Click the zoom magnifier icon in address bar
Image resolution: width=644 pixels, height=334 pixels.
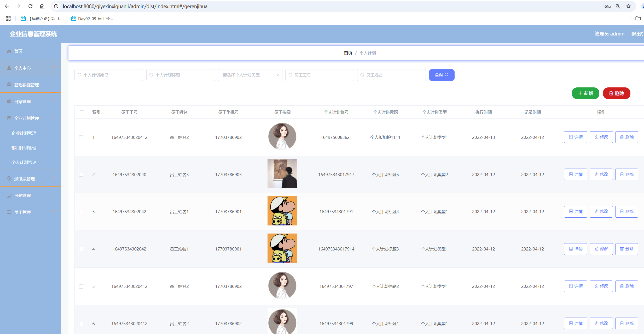point(618,6)
